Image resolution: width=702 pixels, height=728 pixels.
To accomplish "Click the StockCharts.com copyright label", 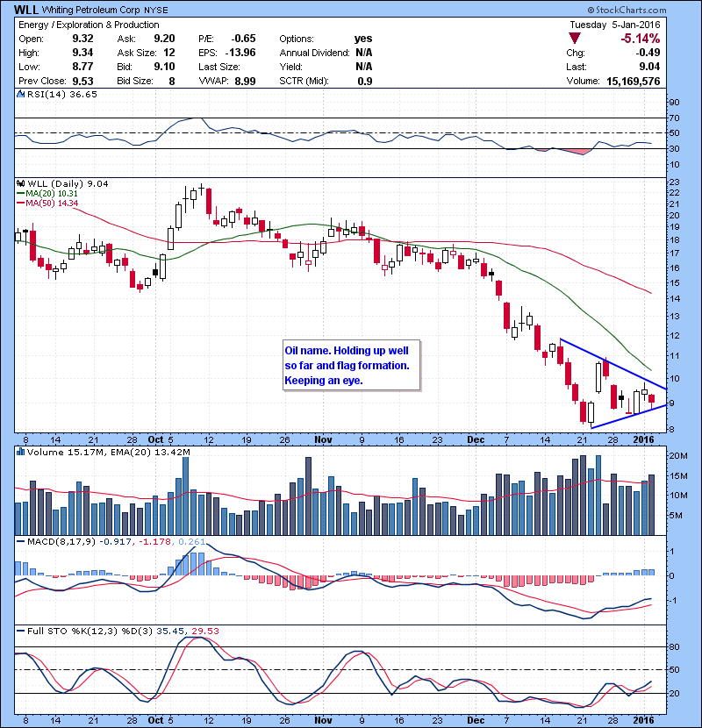I will point(627,10).
